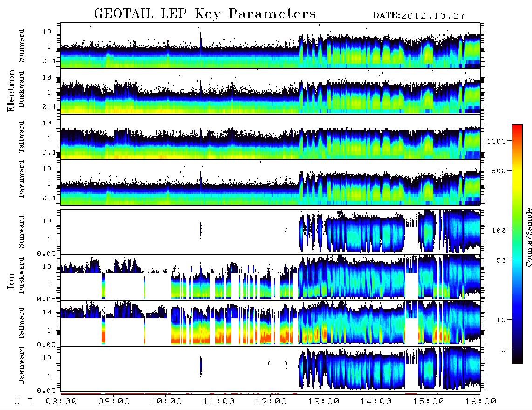Click the color bar "50" tick label
This screenshot has height=410, width=532.
point(501,260)
